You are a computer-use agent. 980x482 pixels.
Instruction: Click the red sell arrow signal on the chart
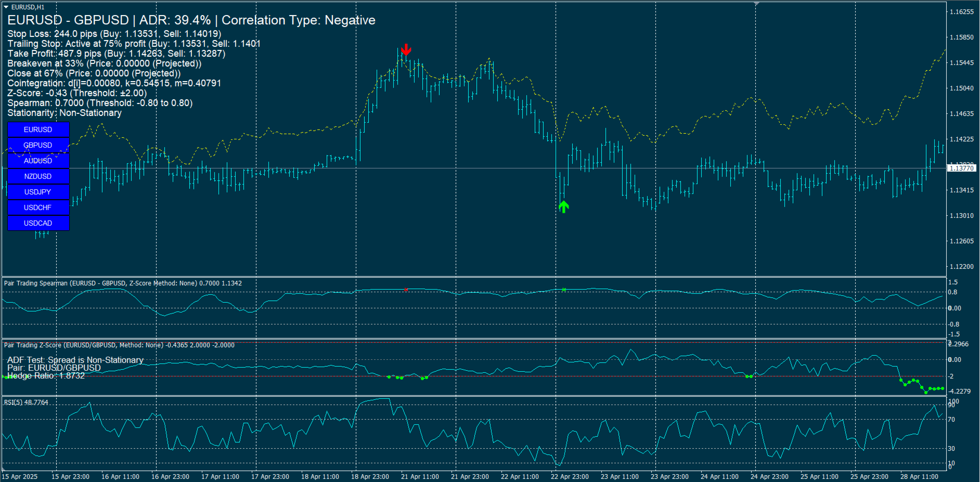pyautogui.click(x=406, y=50)
